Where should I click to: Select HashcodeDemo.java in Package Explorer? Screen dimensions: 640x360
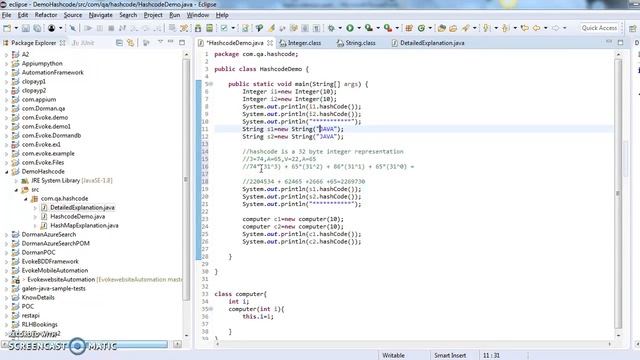pos(78,217)
